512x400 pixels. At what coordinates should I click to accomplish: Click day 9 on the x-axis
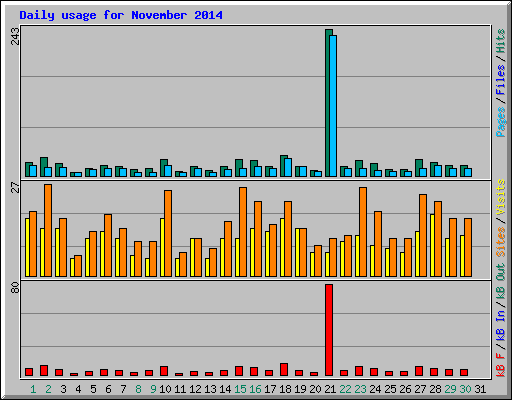pyautogui.click(x=153, y=389)
